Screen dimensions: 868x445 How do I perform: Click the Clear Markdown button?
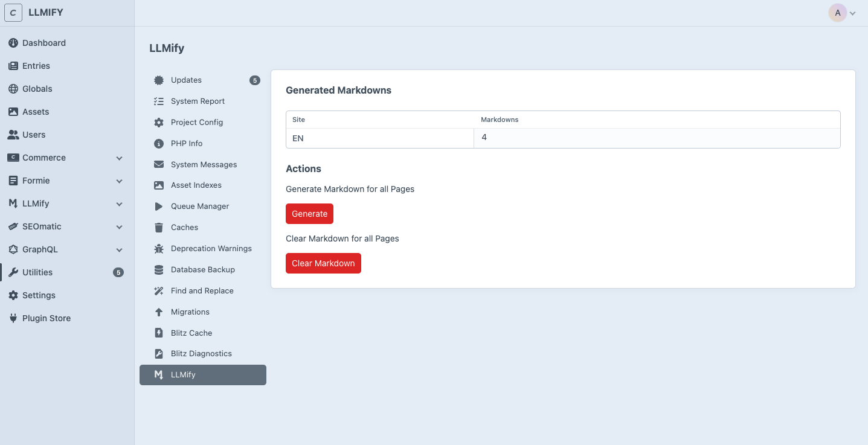(323, 263)
